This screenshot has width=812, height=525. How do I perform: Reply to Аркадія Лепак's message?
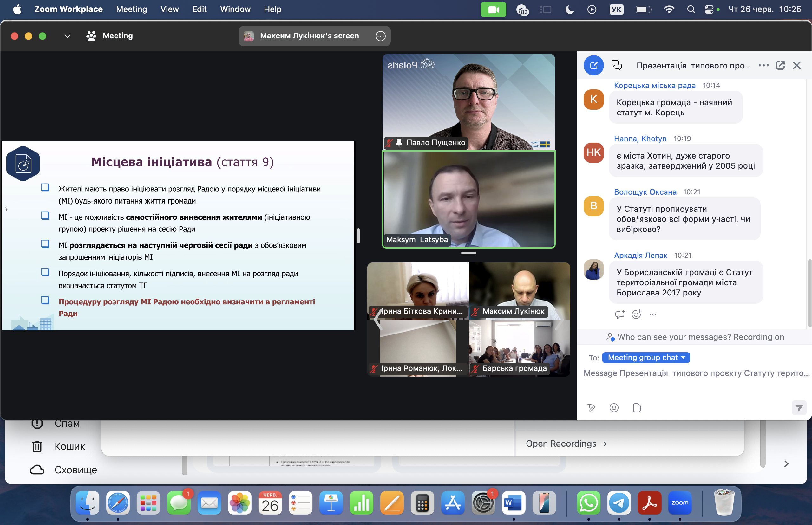point(620,314)
